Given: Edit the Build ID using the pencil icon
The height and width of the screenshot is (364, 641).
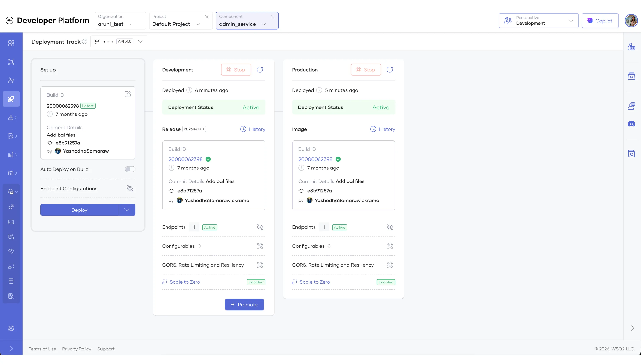Looking at the screenshot, I should tap(128, 94).
